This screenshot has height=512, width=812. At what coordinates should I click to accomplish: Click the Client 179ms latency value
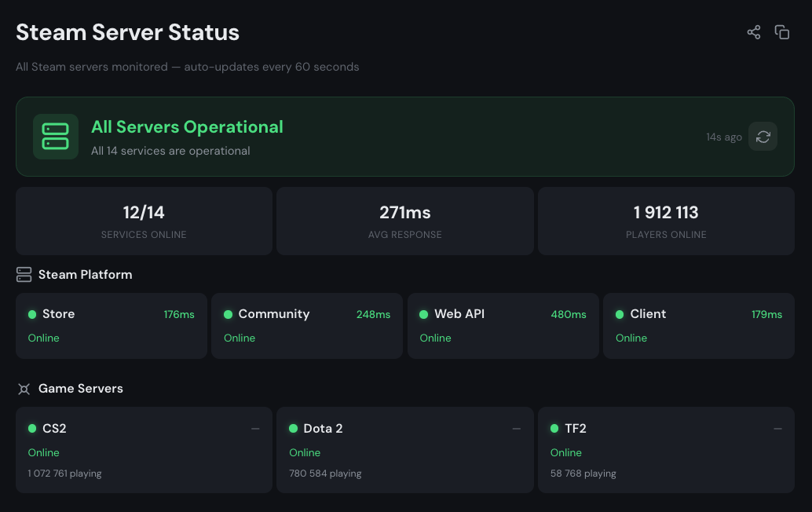767,314
